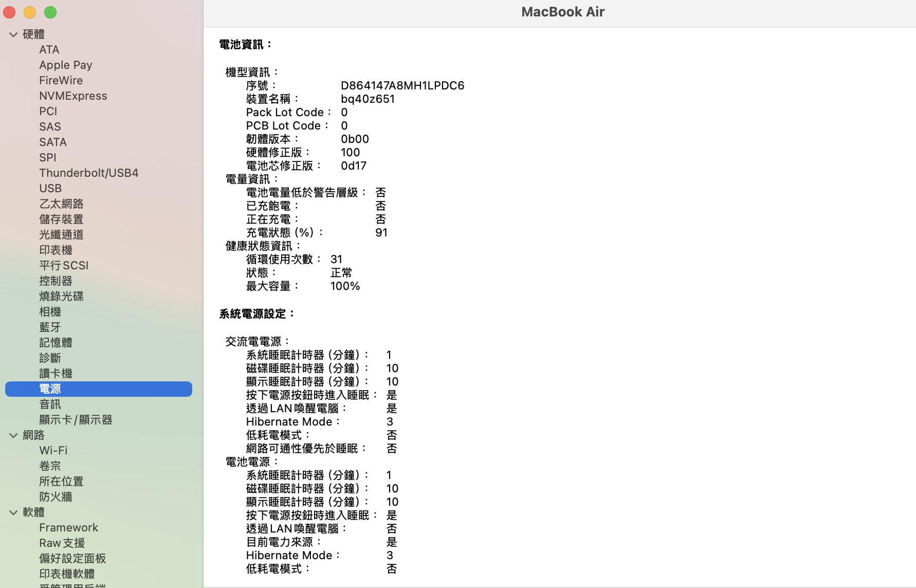Screen dimensions: 916x588
Task: Click the 電池芯修正版 value 0d17
Action: tap(354, 166)
